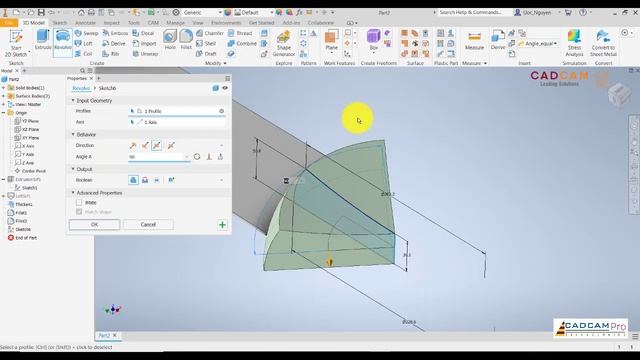640x360 pixels.
Task: Select the Revolve tool in ribbon
Action: click(62, 40)
